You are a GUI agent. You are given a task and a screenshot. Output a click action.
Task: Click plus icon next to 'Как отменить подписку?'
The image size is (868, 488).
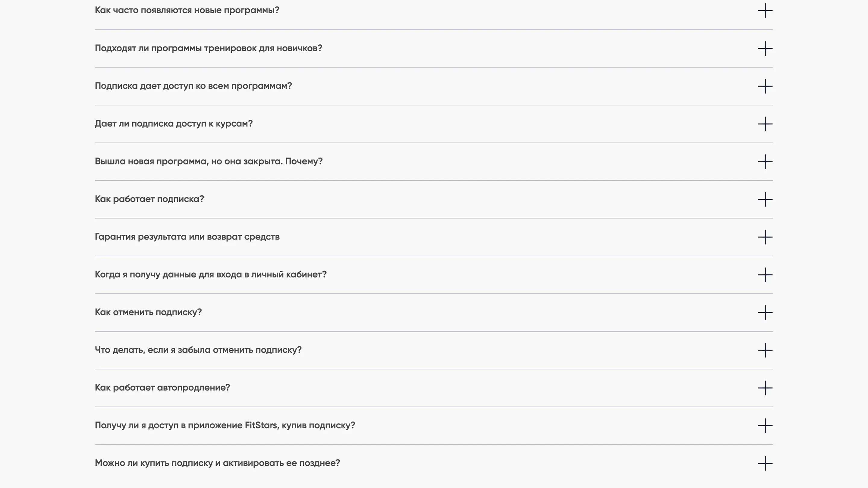pyautogui.click(x=765, y=313)
